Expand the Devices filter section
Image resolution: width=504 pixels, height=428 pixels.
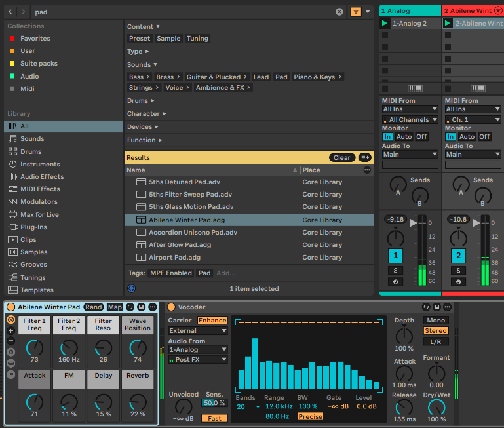143,126
